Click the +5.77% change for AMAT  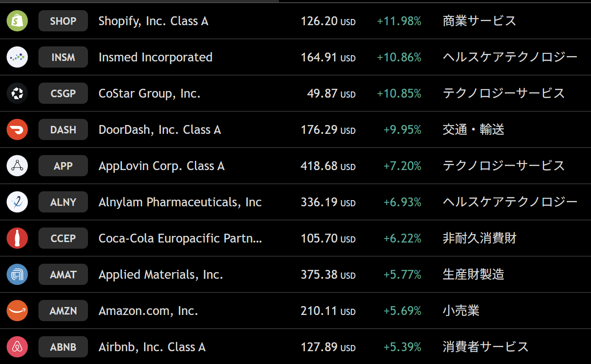[x=402, y=275]
